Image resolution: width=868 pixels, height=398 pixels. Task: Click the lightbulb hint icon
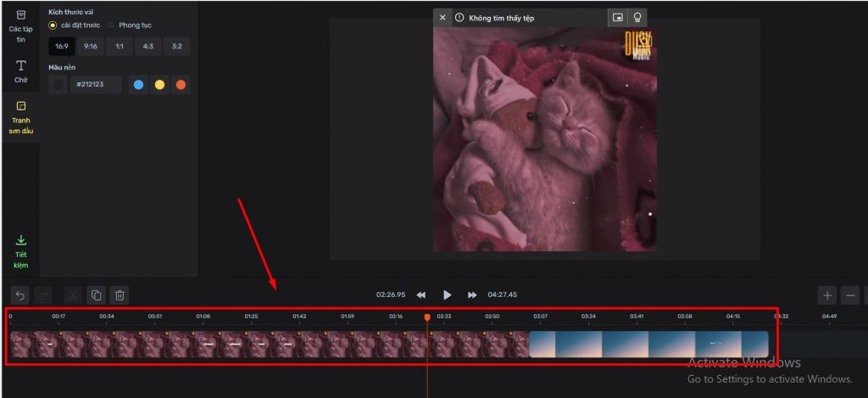pyautogui.click(x=637, y=18)
